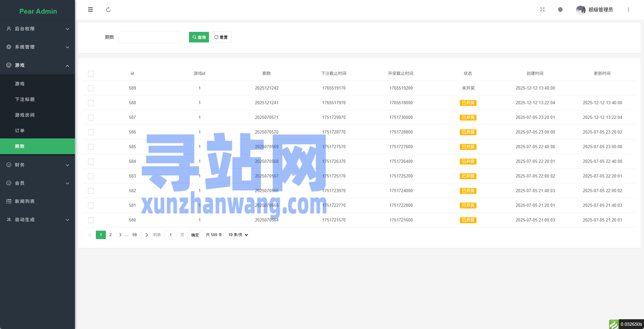
Task: Go to page 2 in pagination
Action: (110, 235)
